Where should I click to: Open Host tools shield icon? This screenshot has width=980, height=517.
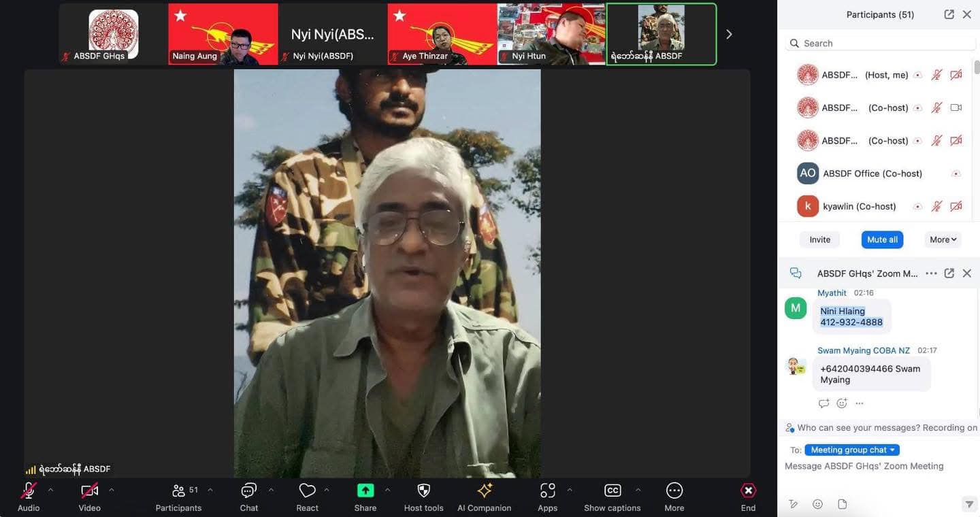point(423,490)
